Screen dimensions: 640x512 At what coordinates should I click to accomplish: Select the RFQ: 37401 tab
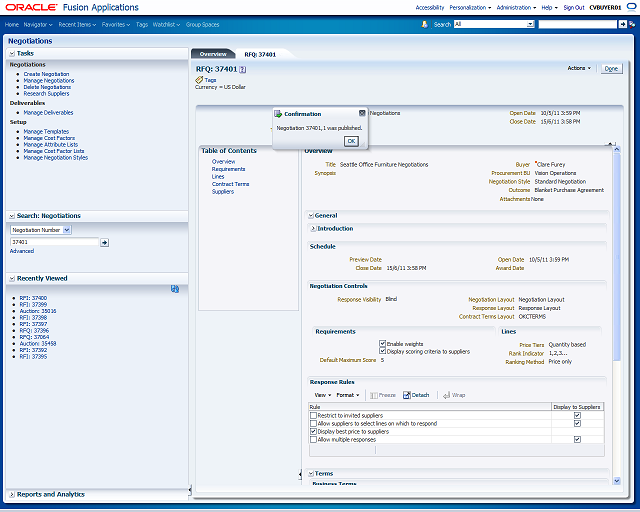(x=260, y=54)
